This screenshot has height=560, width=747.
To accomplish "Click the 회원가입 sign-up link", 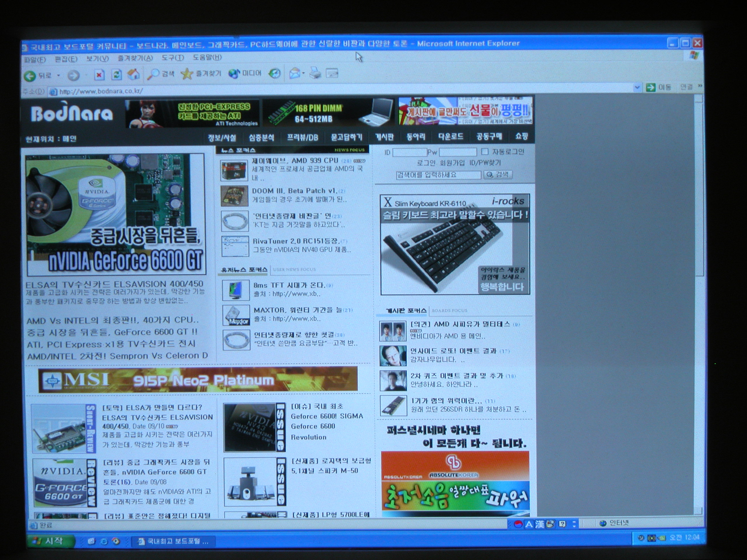I will [452, 163].
